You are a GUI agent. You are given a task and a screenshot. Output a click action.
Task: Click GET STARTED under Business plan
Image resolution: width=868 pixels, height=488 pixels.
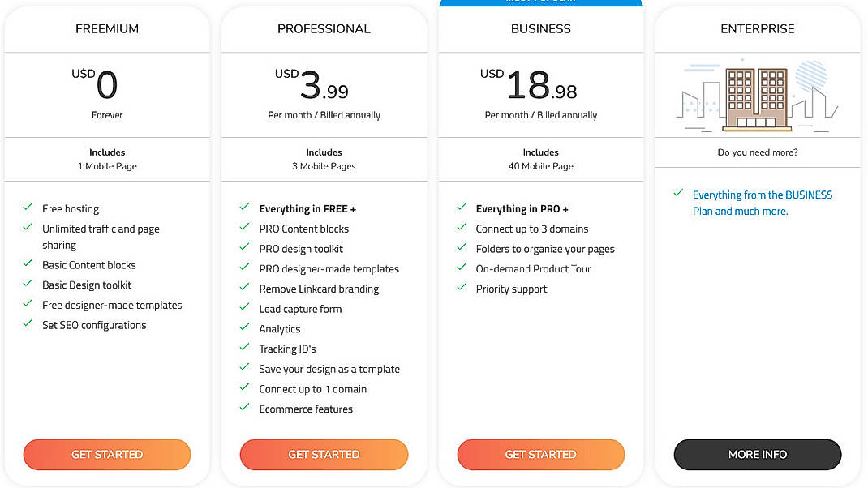coord(541,454)
